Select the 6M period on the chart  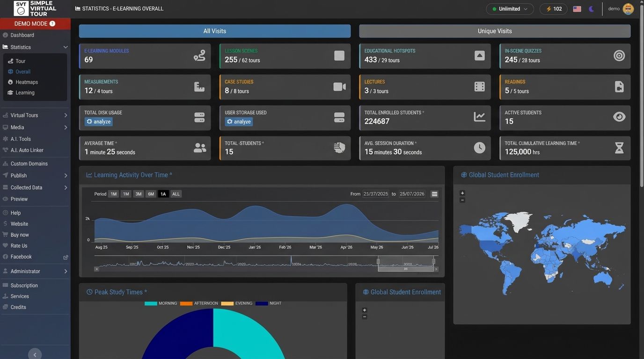point(151,194)
